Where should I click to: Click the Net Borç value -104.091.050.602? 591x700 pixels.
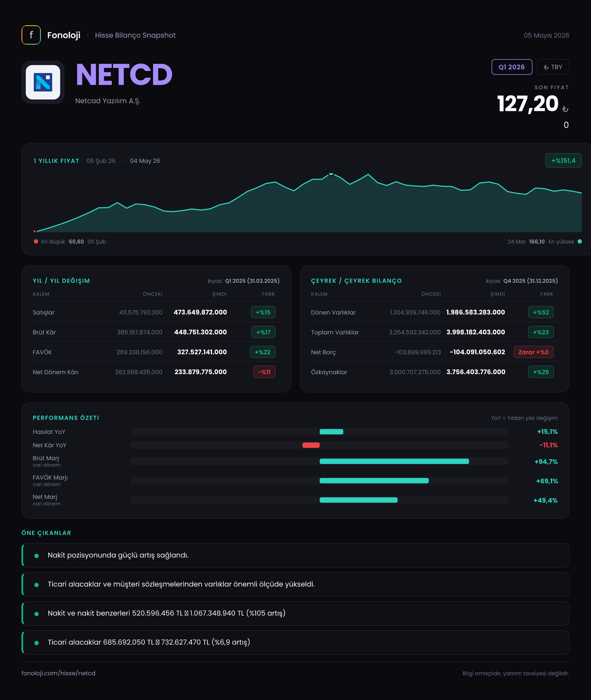(x=477, y=352)
